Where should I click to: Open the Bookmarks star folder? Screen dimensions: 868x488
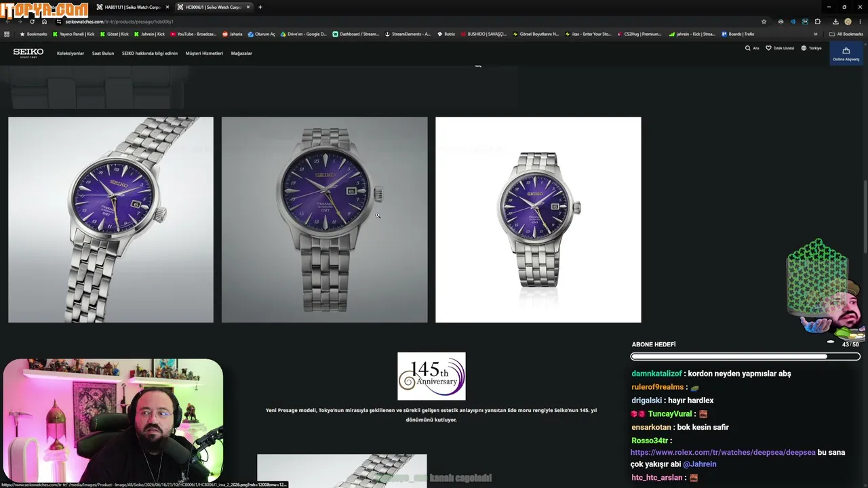[33, 34]
